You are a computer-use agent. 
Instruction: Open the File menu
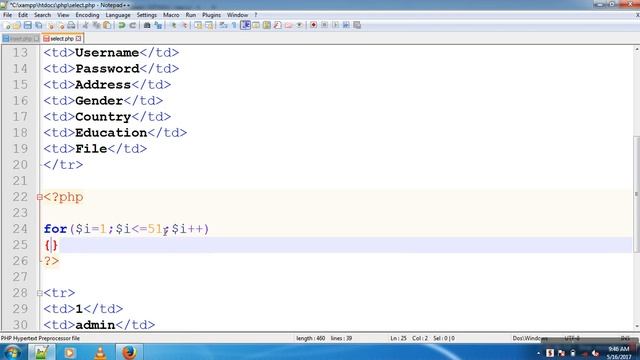point(7,15)
